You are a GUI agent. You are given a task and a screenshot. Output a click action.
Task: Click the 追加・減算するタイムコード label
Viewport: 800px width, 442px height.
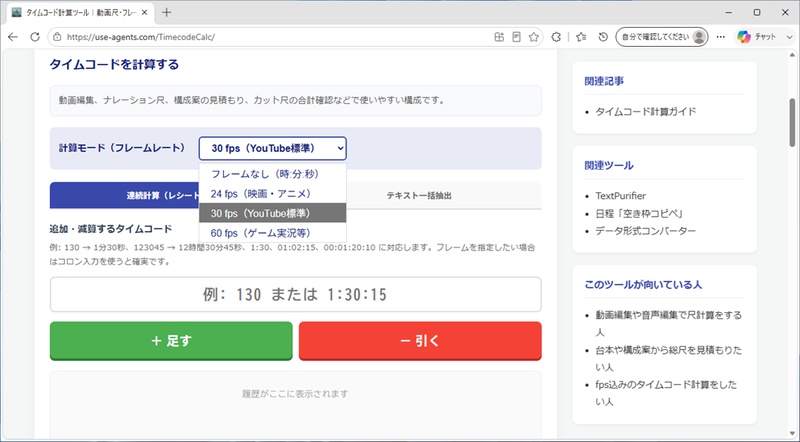pyautogui.click(x=111, y=229)
